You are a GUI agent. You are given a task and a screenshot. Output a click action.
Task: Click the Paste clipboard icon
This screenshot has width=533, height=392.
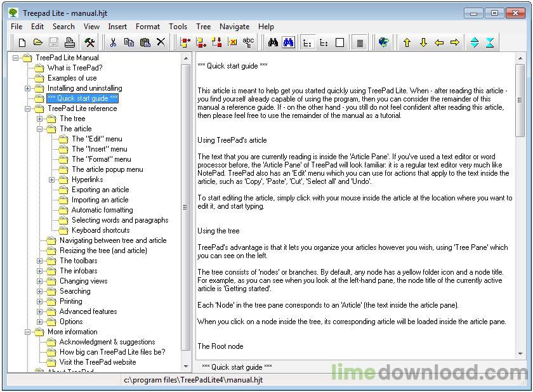[145, 42]
